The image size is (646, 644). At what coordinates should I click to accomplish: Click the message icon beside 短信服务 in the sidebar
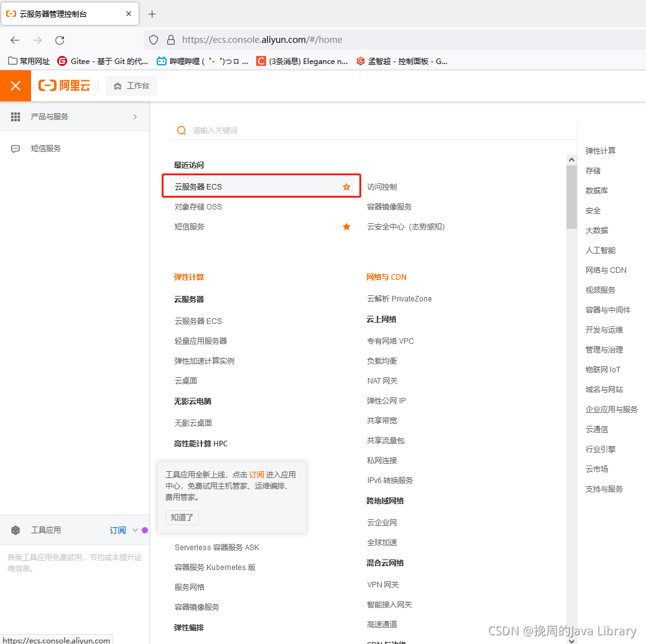[16, 149]
